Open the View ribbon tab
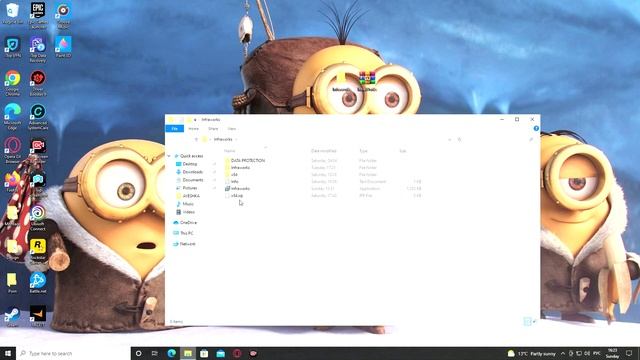This screenshot has height=360, width=640. point(232,129)
